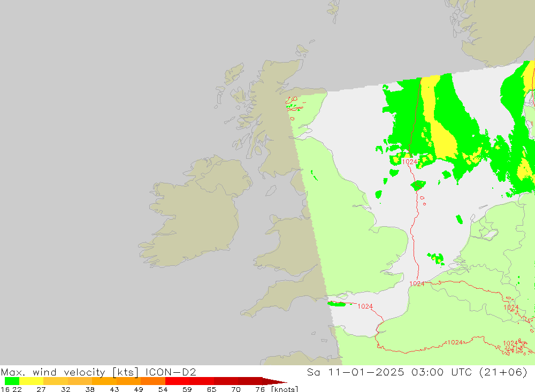Select the red swatch between 59 and 65
The image size is (535, 392).
pos(202,381)
